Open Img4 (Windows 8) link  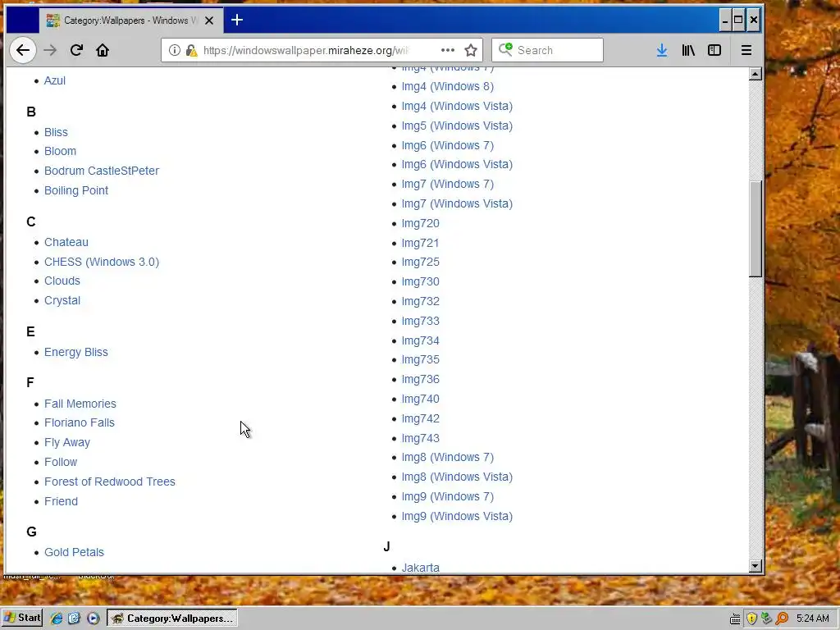pyautogui.click(x=447, y=87)
